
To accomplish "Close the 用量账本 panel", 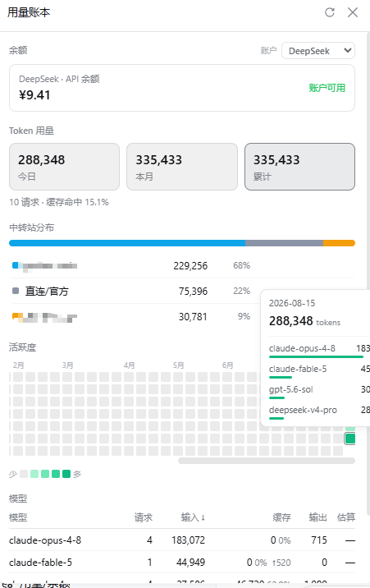I will tap(353, 12).
